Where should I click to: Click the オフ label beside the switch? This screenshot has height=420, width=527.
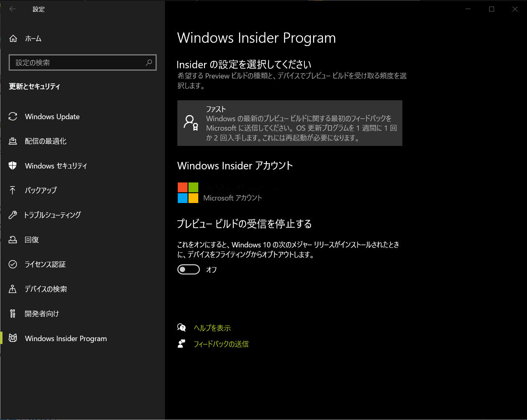pyautogui.click(x=211, y=270)
